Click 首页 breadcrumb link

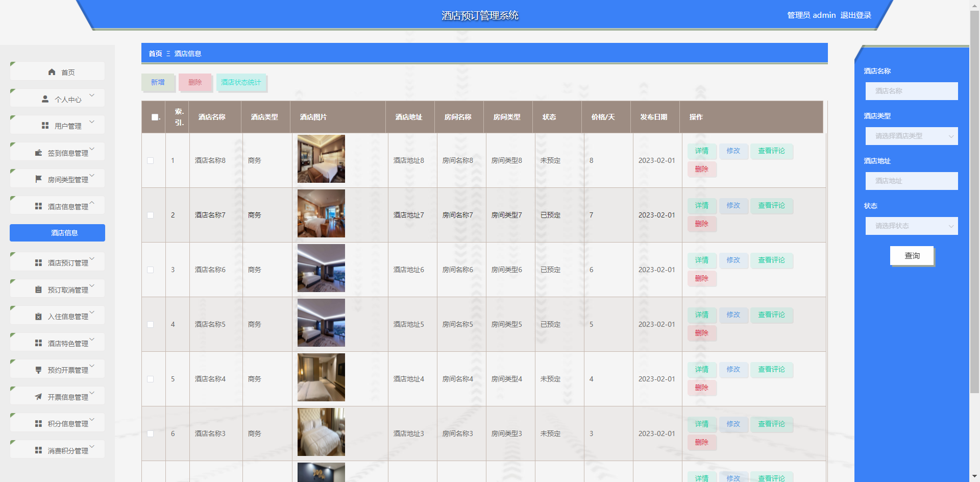click(155, 54)
